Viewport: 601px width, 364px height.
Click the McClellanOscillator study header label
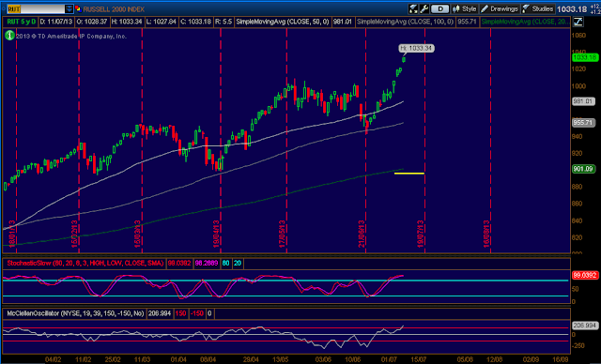click(x=75, y=313)
